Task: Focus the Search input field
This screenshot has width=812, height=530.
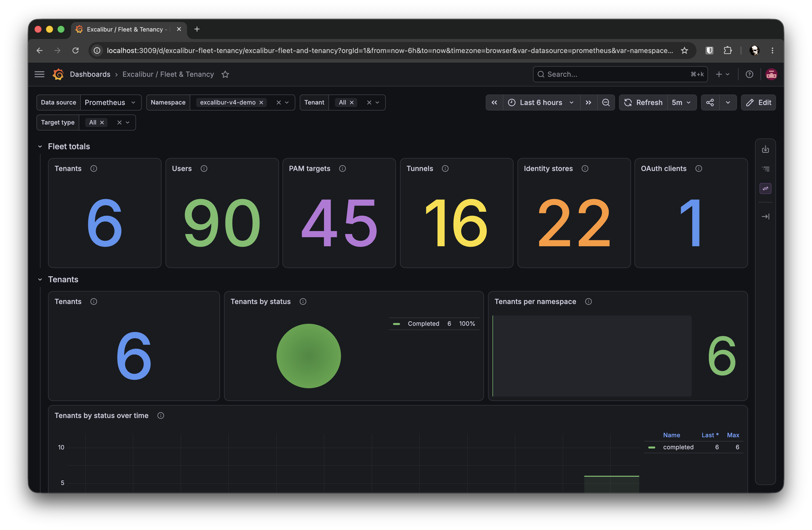Action: click(620, 74)
